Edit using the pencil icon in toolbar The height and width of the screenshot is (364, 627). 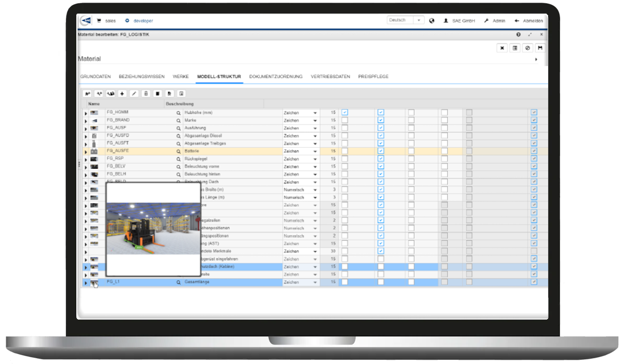(x=135, y=93)
